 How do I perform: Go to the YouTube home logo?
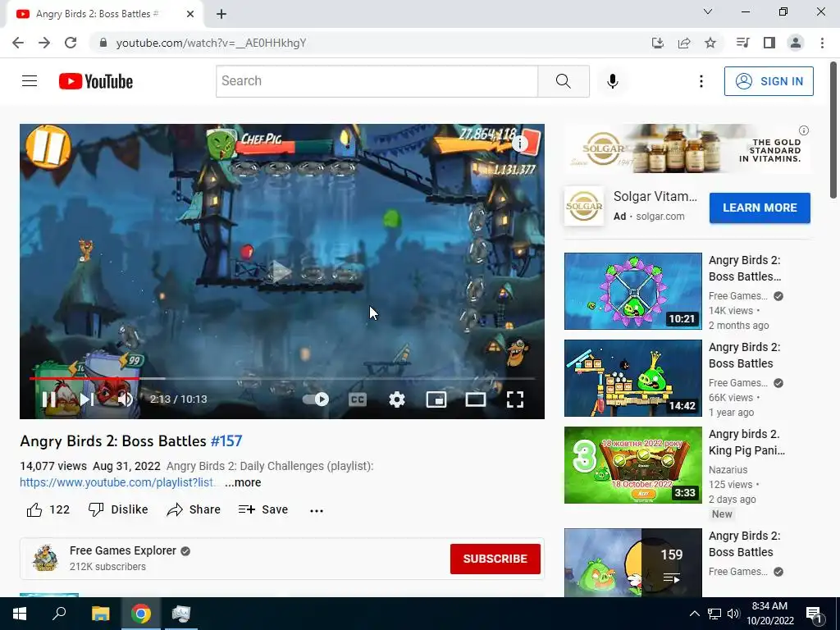(x=96, y=81)
